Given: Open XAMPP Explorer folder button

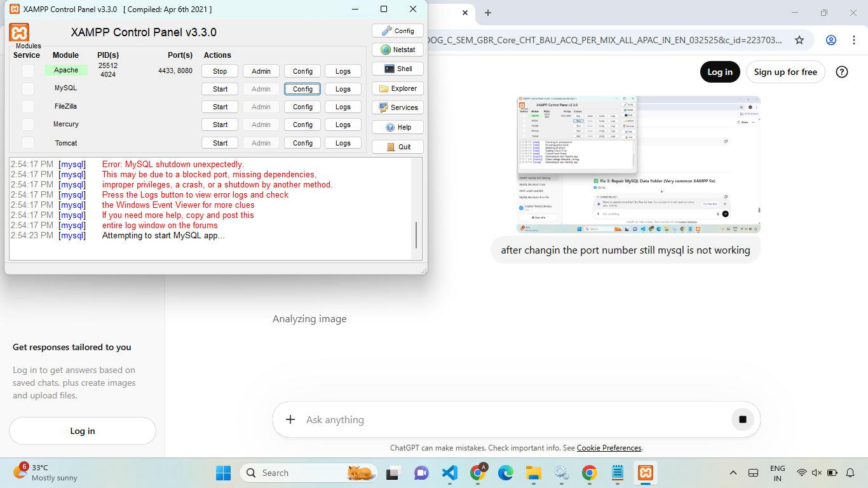Looking at the screenshot, I should pyautogui.click(x=397, y=88).
